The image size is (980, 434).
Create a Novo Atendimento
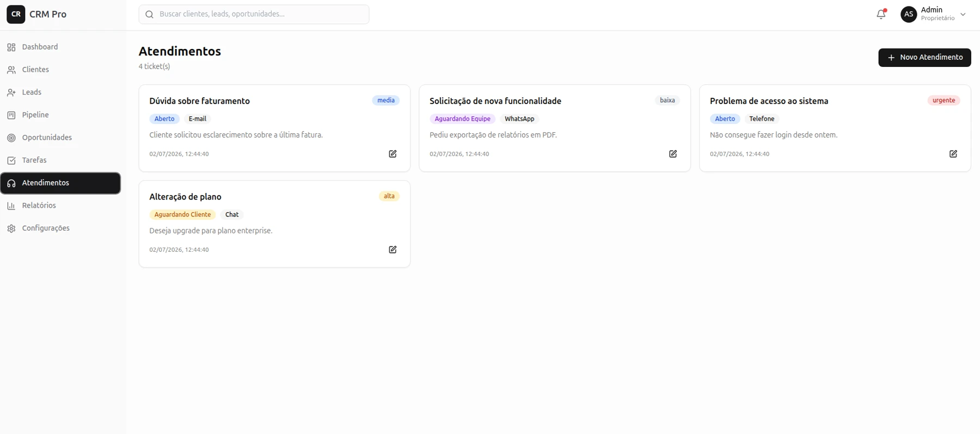click(x=924, y=58)
